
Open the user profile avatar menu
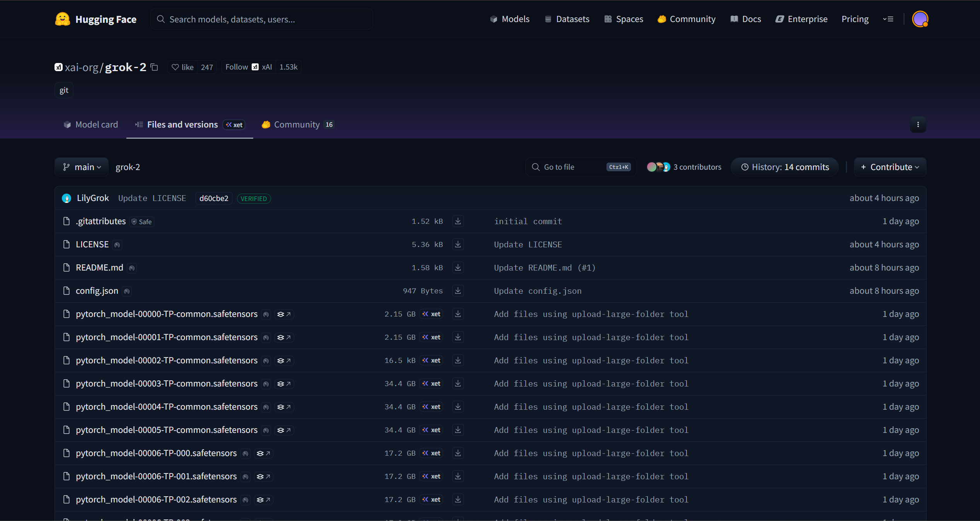coord(920,19)
